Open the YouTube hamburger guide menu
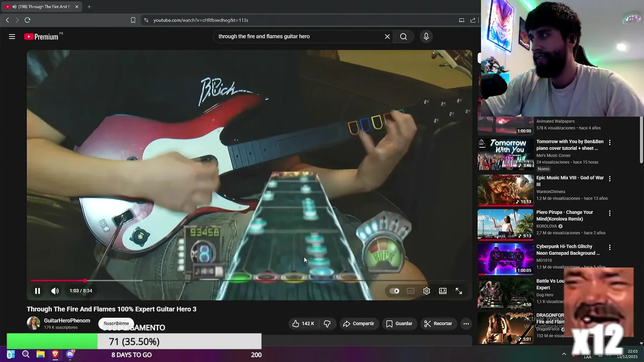 (12, 37)
